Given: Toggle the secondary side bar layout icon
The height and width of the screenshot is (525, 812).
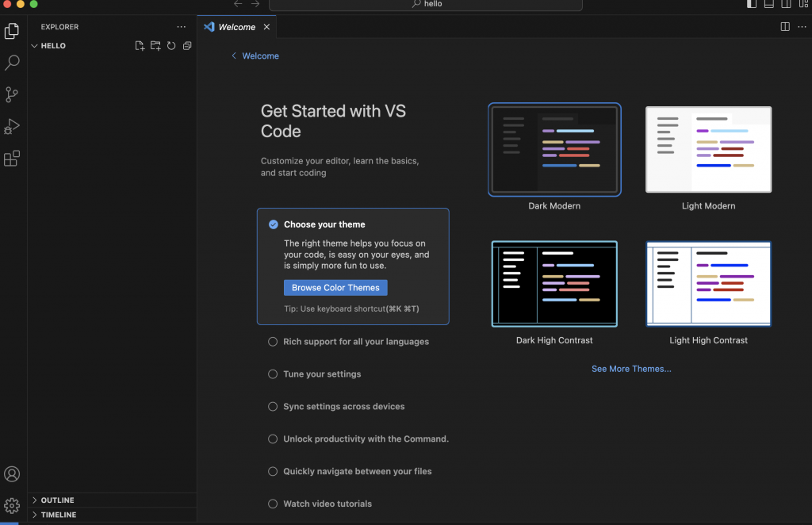Looking at the screenshot, I should [x=786, y=4].
